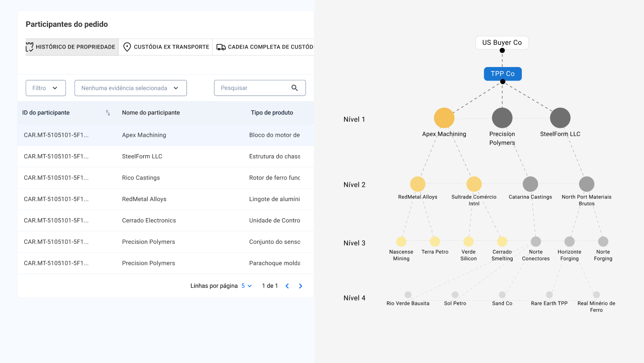Click the Participantes do pedido heading
644x363 pixels.
click(67, 24)
